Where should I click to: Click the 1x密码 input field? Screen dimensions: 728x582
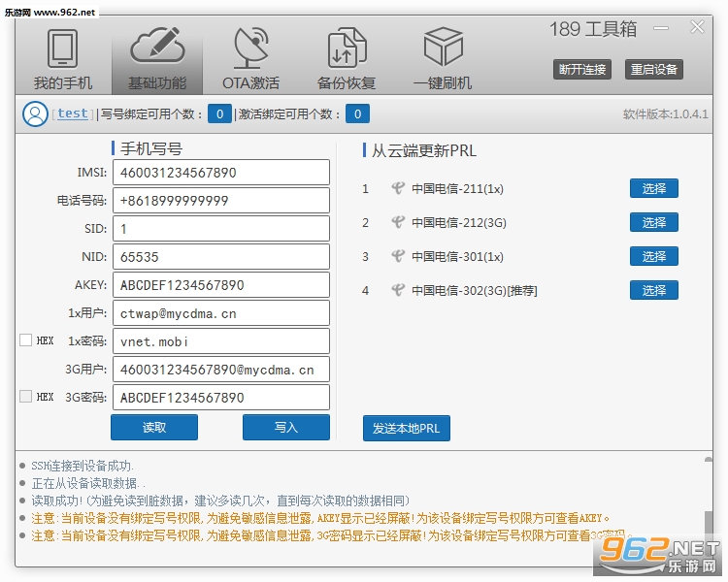[221, 341]
